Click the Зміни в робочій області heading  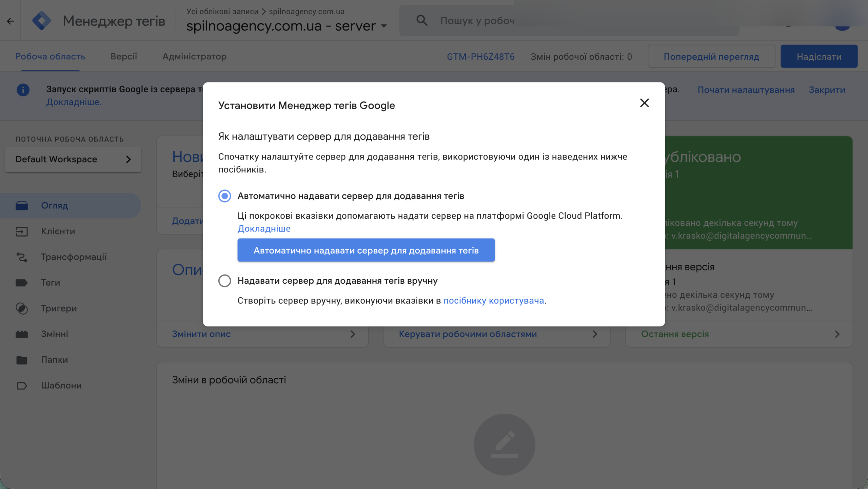(x=229, y=380)
